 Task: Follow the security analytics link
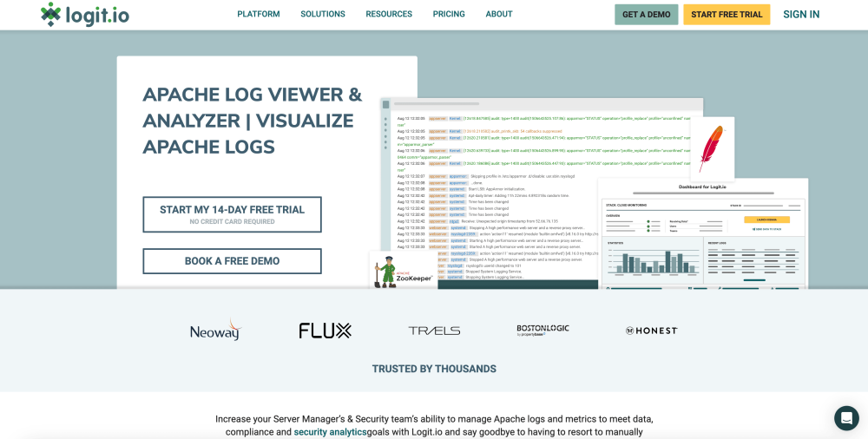pos(330,432)
